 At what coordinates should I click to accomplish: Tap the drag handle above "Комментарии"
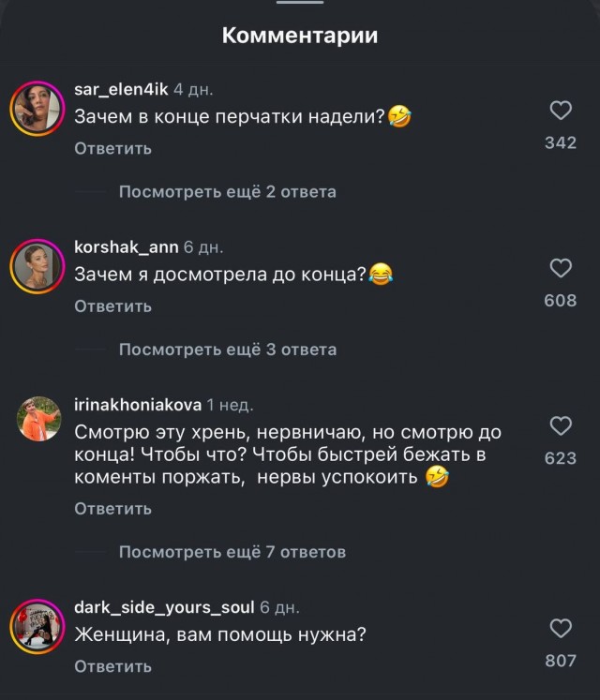coord(300,3)
